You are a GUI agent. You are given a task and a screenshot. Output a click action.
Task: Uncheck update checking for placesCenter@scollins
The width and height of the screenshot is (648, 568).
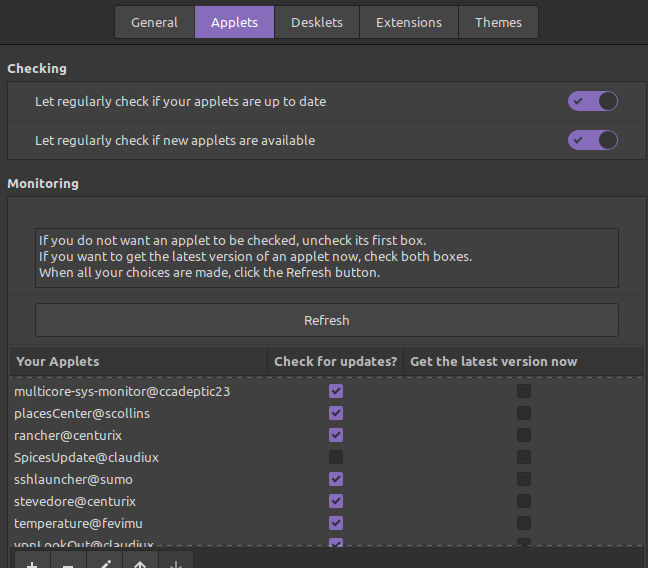(x=336, y=413)
